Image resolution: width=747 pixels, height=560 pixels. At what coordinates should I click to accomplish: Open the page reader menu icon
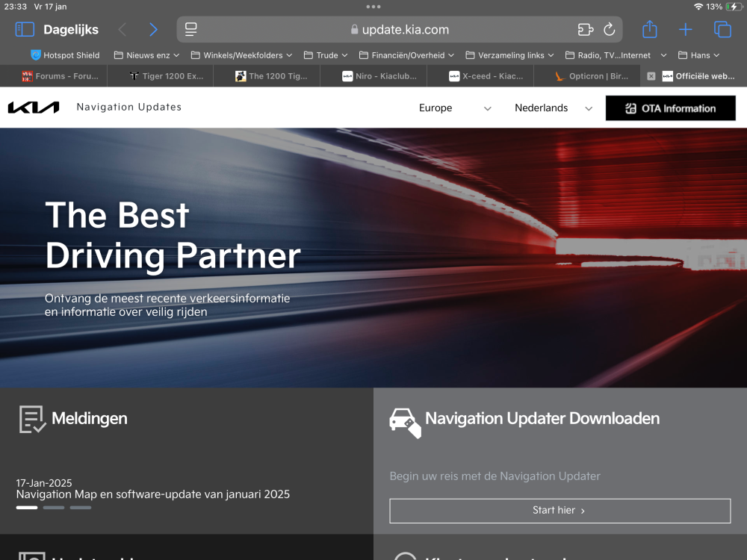click(191, 30)
